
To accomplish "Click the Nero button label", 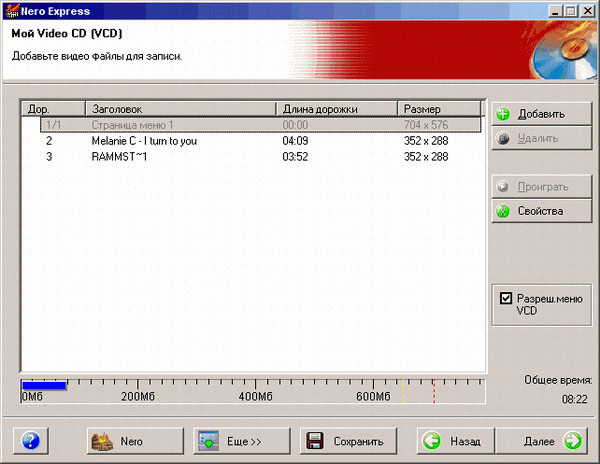I will [131, 441].
